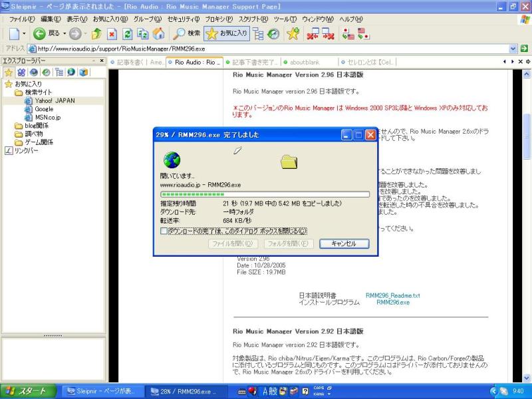This screenshot has width=532, height=399.
Task: Click the address bar URL field
Action: [x=270, y=49]
